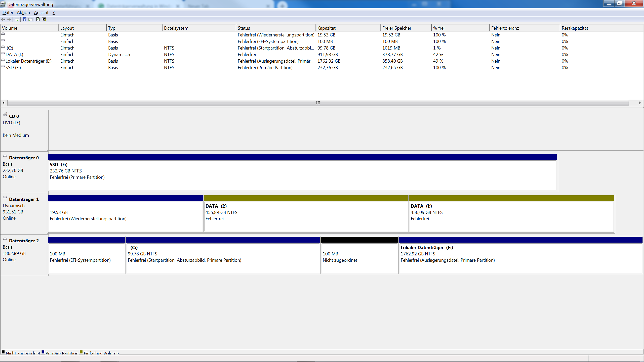Click the olive Einfaches Volume legend swatch

[x=81, y=352]
